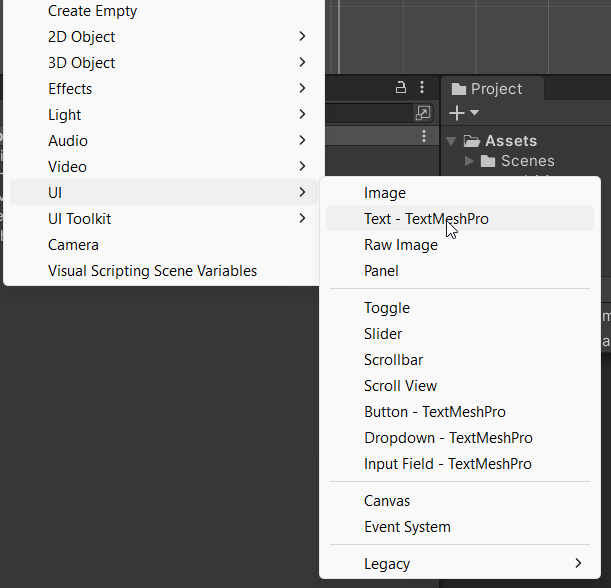The image size is (611, 588).
Task: Open the 3D Object submenu
Action: click(82, 63)
